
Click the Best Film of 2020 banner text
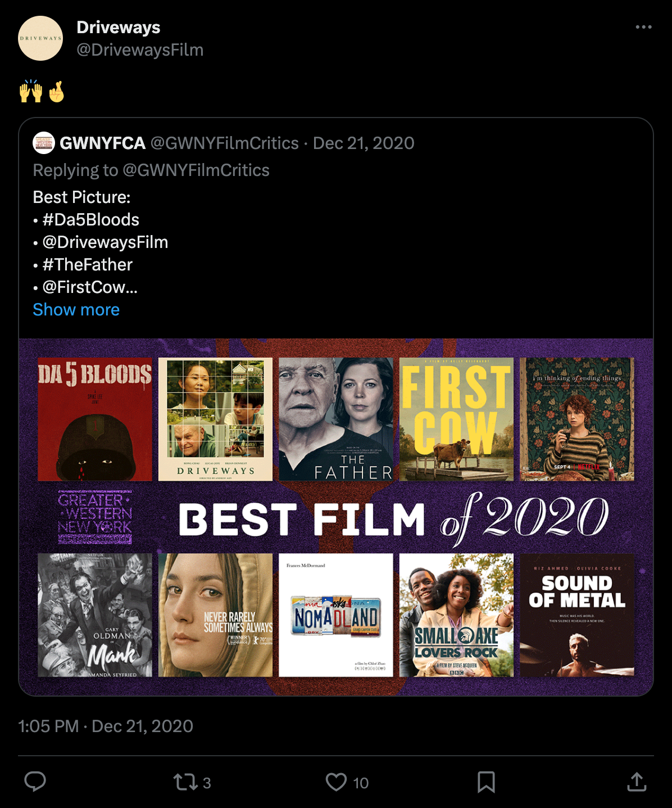pos(393,518)
